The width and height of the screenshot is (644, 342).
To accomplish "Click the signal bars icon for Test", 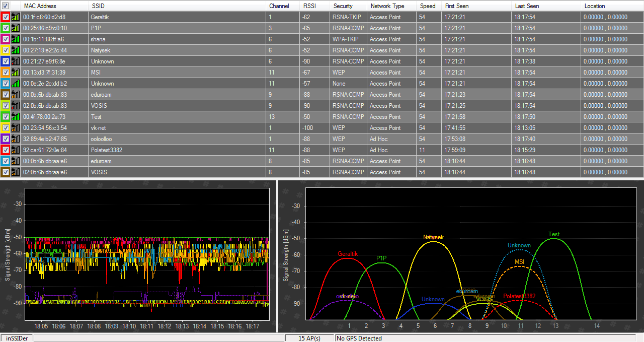I will 15,116.
